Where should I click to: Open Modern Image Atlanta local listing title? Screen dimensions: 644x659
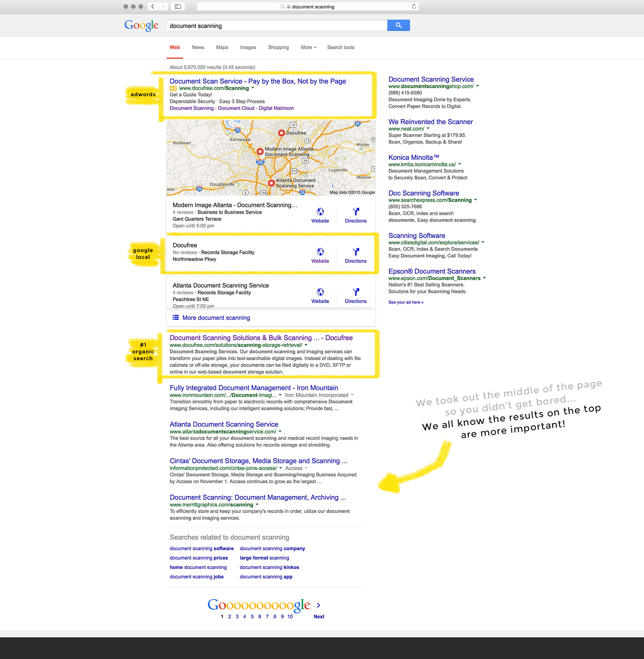point(235,205)
